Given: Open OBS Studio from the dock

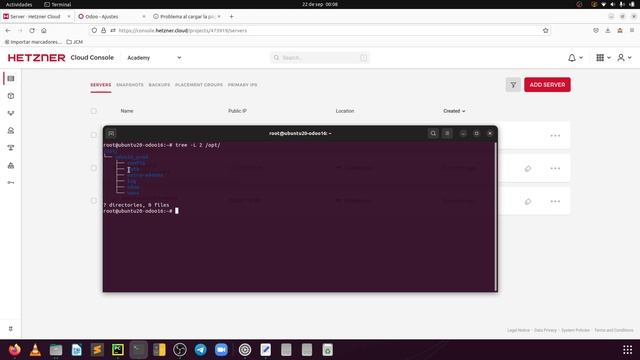Looking at the screenshot, I should coord(180,350).
